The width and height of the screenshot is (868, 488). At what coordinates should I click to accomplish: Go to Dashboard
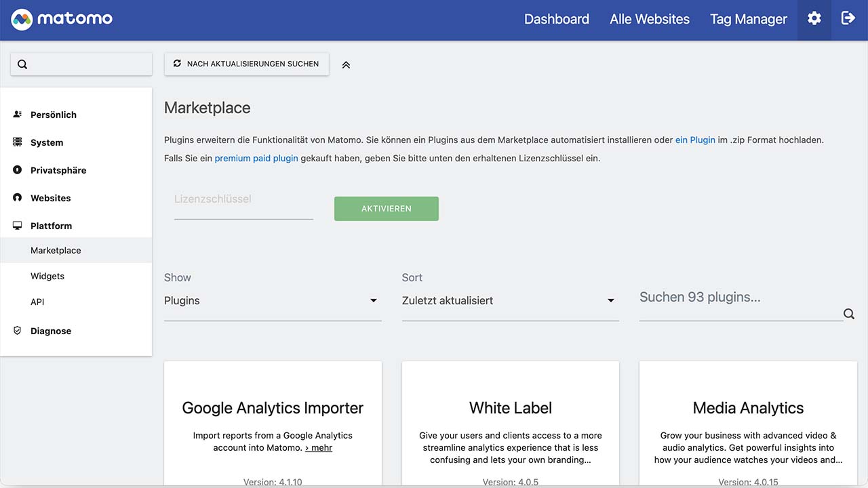pyautogui.click(x=557, y=19)
